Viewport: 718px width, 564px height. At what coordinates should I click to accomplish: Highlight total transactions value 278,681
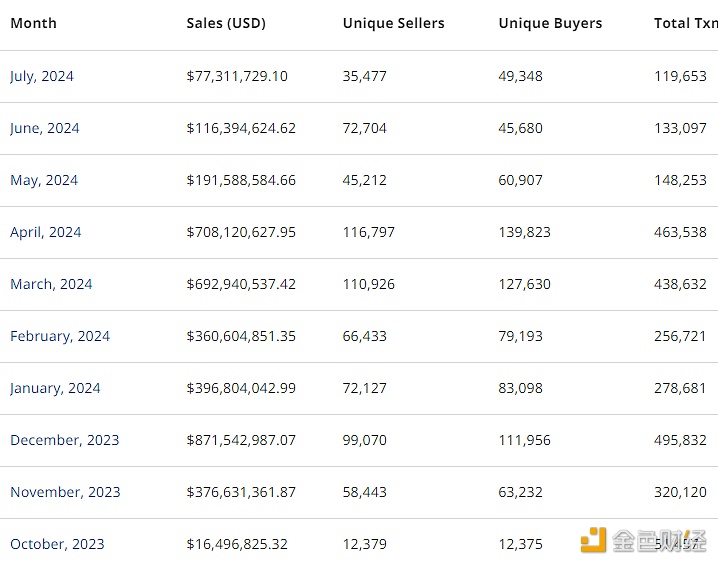(x=680, y=389)
